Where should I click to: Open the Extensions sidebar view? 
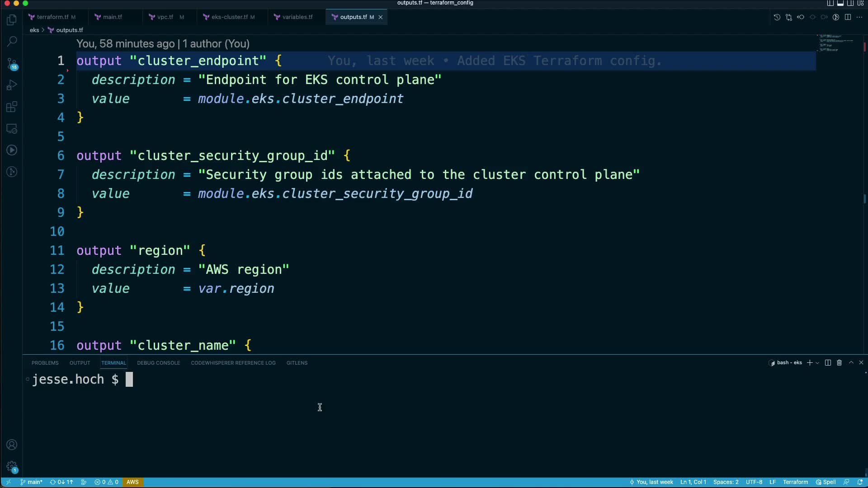point(12,107)
